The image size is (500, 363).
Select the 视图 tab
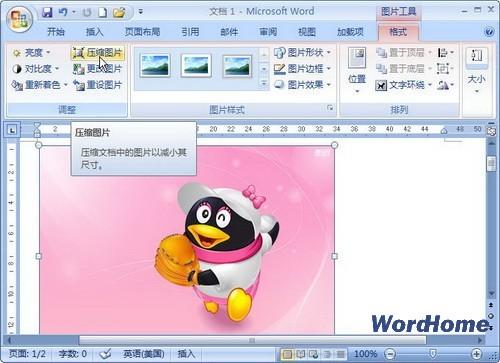click(x=307, y=32)
